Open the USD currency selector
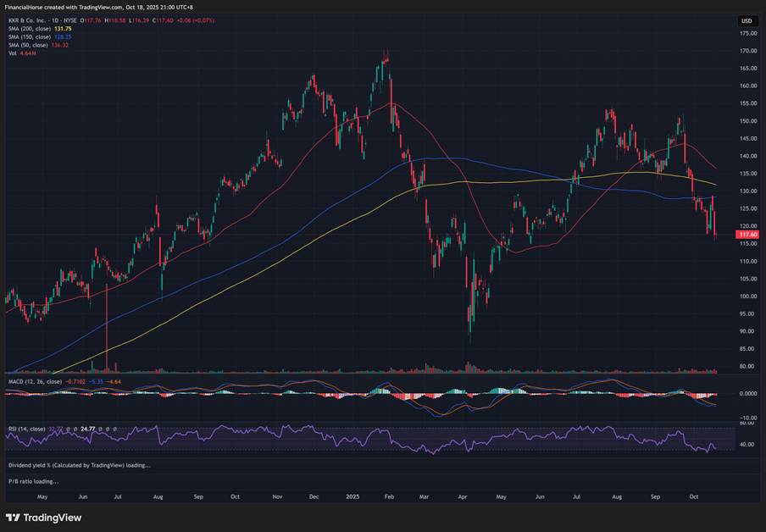The image size is (766, 532). coord(747,21)
